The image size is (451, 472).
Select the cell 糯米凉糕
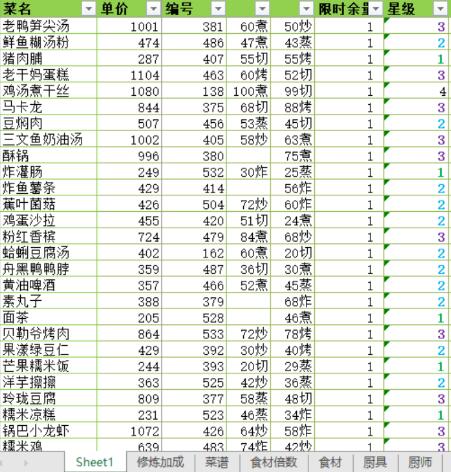48,415
